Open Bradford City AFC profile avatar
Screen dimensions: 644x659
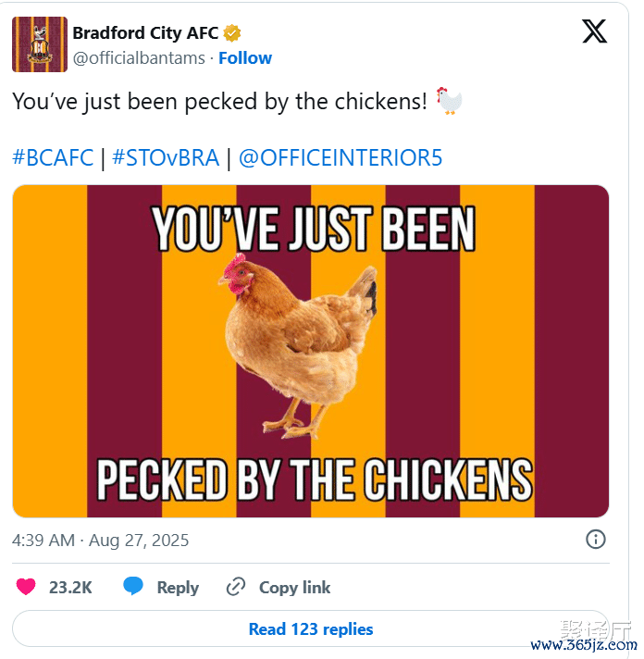click(x=40, y=44)
